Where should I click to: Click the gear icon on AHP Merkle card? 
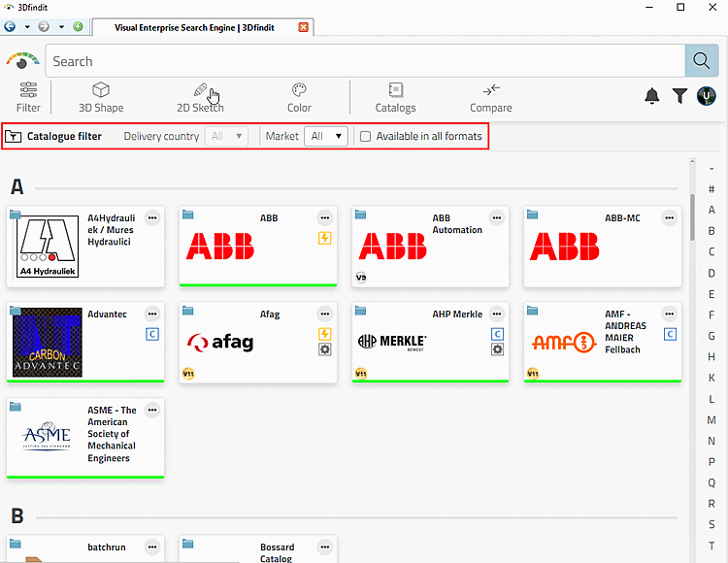(x=497, y=349)
